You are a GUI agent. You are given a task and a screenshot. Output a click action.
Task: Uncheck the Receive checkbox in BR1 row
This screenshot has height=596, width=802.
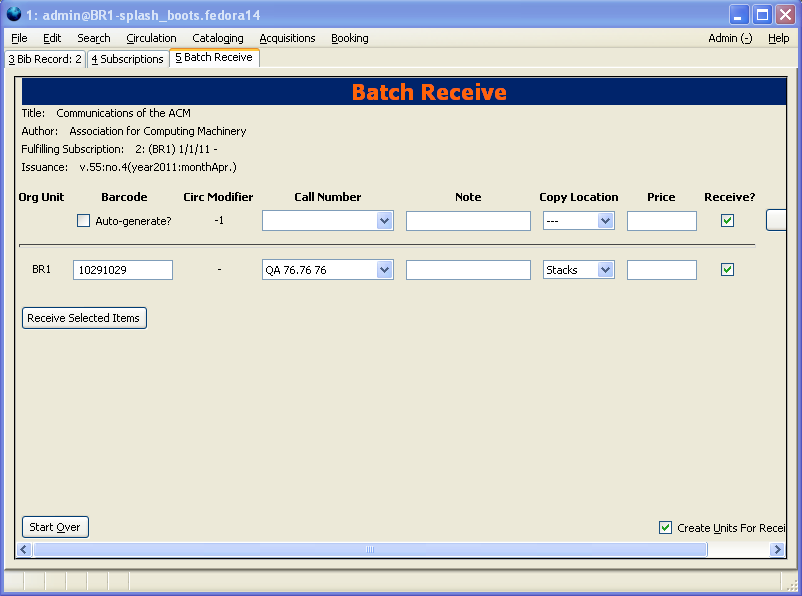727,270
